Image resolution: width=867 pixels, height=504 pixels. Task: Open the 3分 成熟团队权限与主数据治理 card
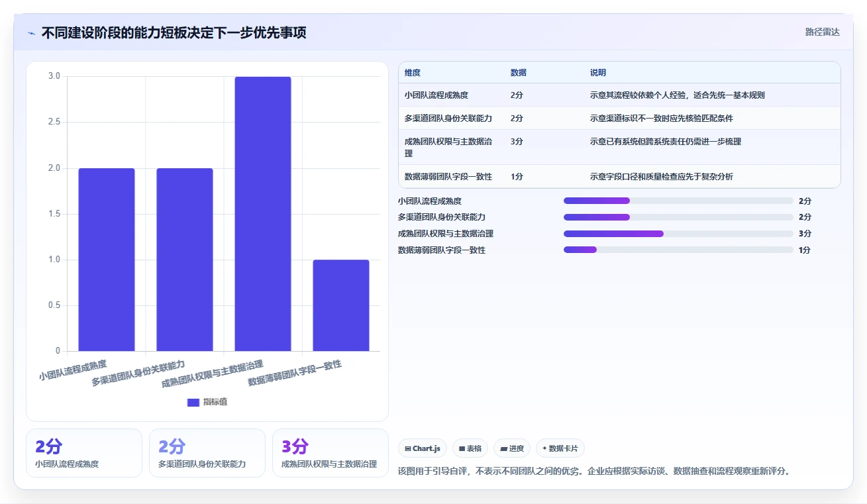coord(331,453)
